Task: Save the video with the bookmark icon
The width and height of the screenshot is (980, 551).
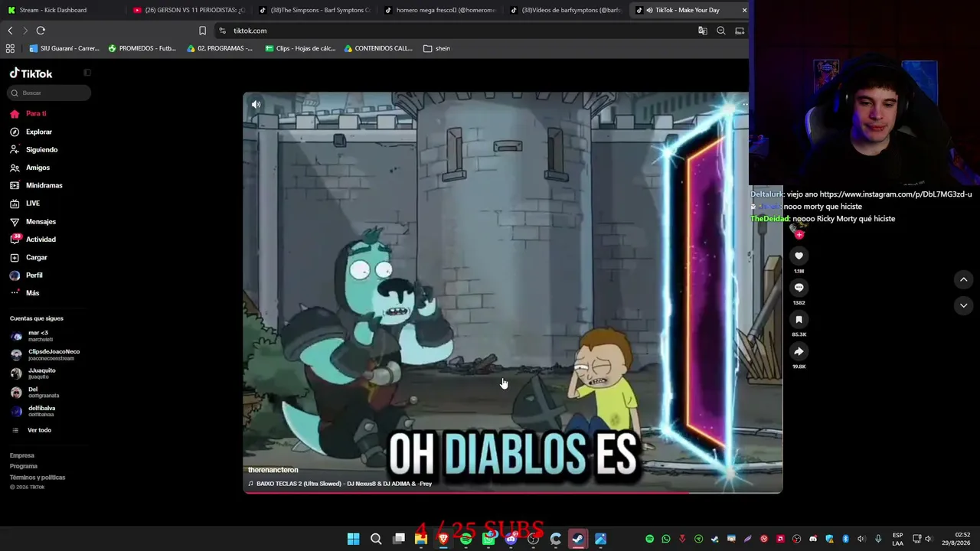Action: 799,320
